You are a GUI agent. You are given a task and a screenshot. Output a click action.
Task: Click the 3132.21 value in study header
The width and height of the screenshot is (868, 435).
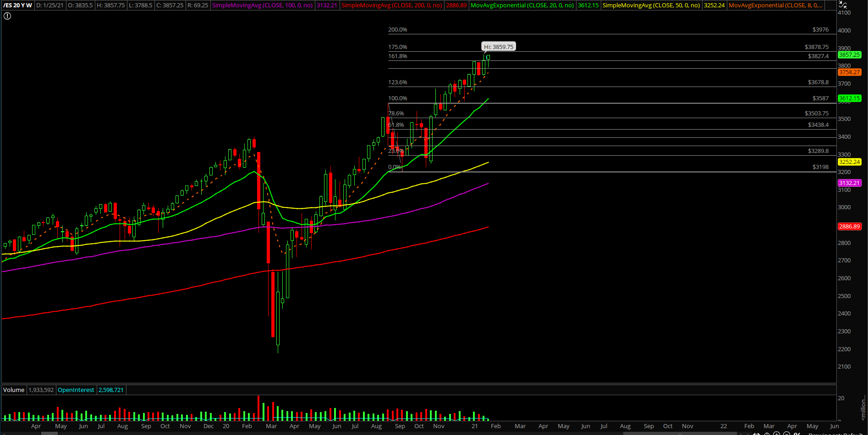[327, 5]
